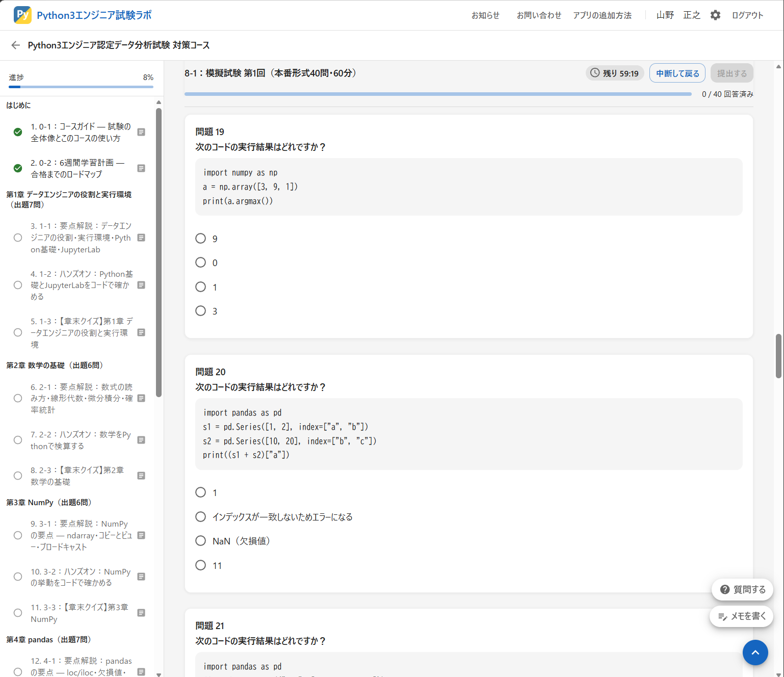Click document icon for lesson 1-3 章末クイズ
The width and height of the screenshot is (784, 677).
tap(142, 332)
